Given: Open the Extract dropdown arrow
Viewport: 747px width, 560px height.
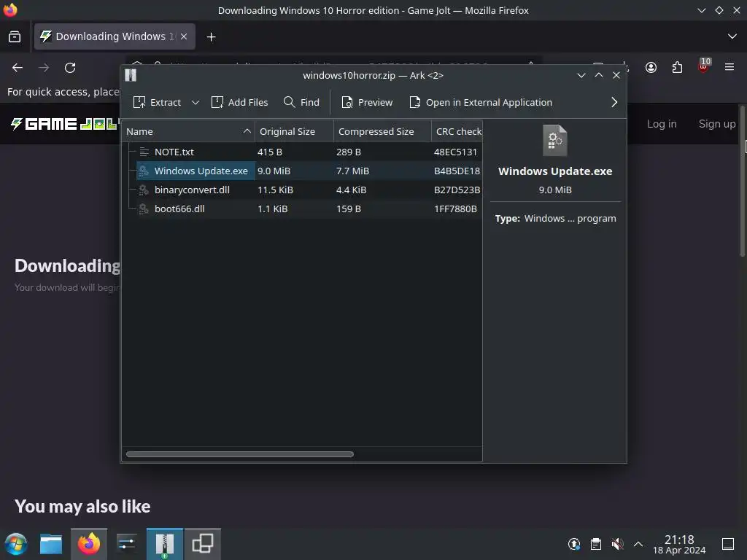Looking at the screenshot, I should [x=196, y=102].
